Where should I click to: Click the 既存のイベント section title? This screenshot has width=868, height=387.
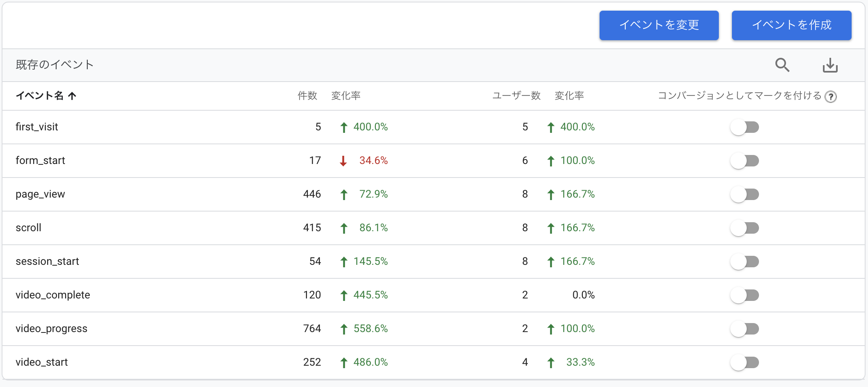(55, 65)
